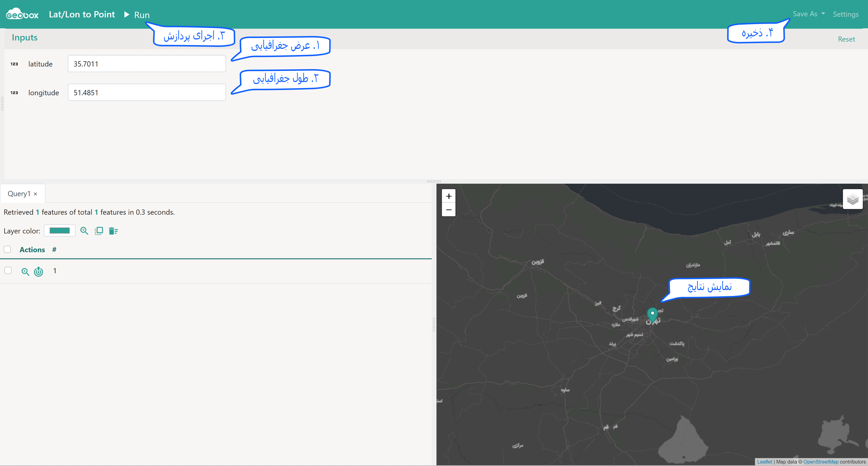
Task: Click the teal map marker on Tehran
Action: 652,315
